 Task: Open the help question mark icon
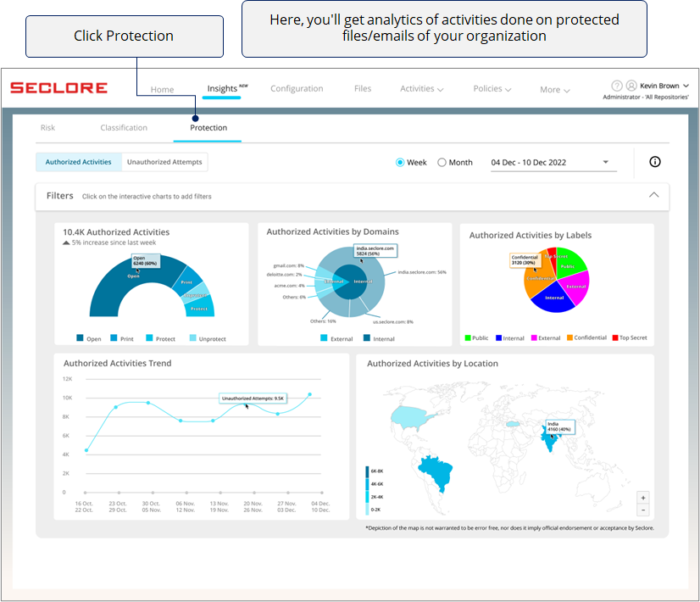click(x=617, y=86)
